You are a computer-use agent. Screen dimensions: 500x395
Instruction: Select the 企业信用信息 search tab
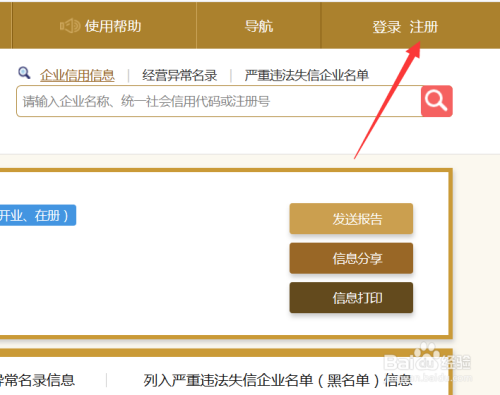click(77, 75)
